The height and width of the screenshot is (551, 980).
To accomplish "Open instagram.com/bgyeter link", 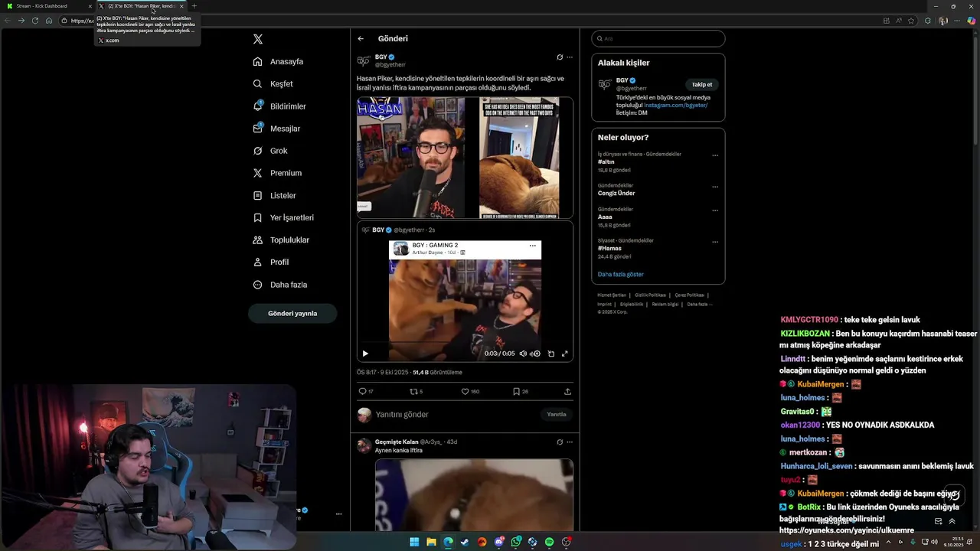I will coord(675,105).
